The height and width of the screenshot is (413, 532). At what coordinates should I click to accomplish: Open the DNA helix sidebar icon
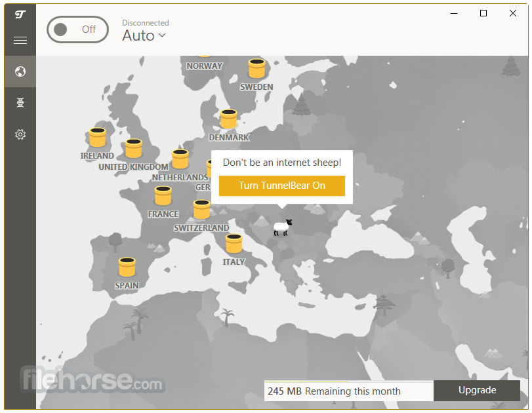pyautogui.click(x=20, y=102)
